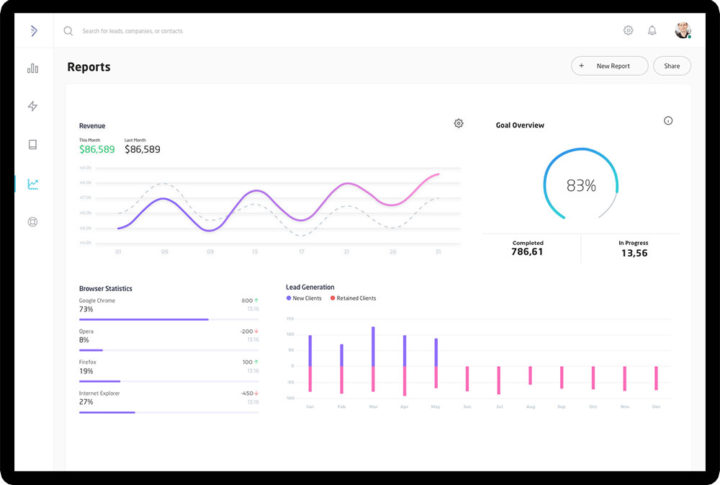
Task: Select the line chart reports icon
Action: (x=33, y=184)
